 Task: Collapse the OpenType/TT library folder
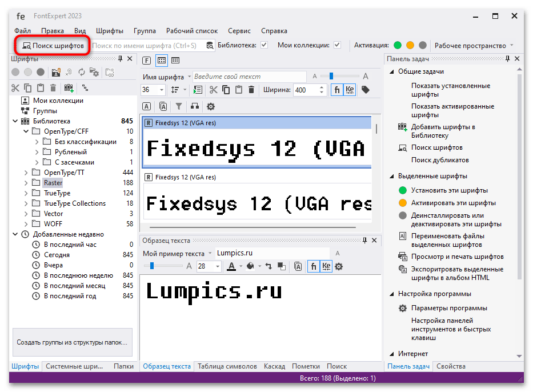pyautogui.click(x=26, y=172)
